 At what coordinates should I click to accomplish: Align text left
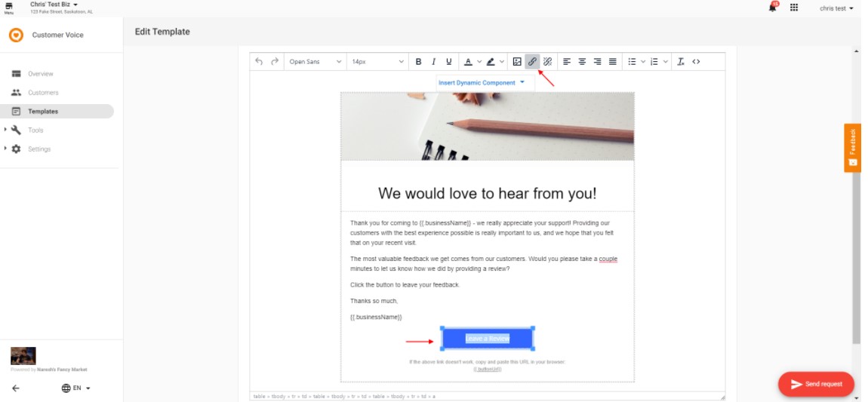tap(567, 62)
